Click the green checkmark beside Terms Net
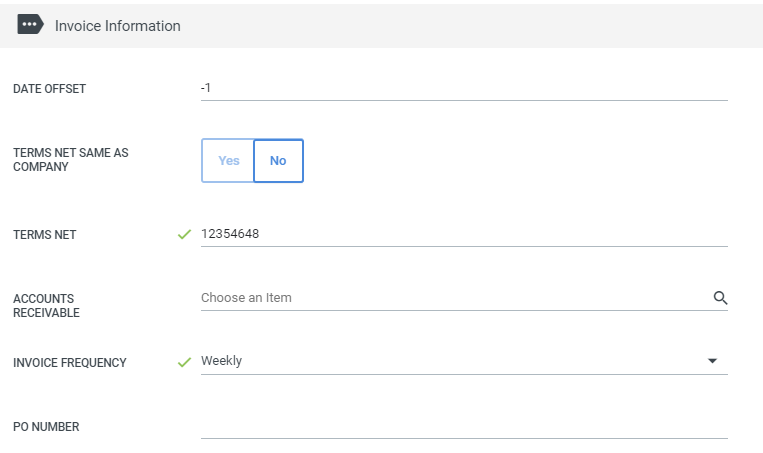The width and height of the screenshot is (763, 453). [184, 235]
